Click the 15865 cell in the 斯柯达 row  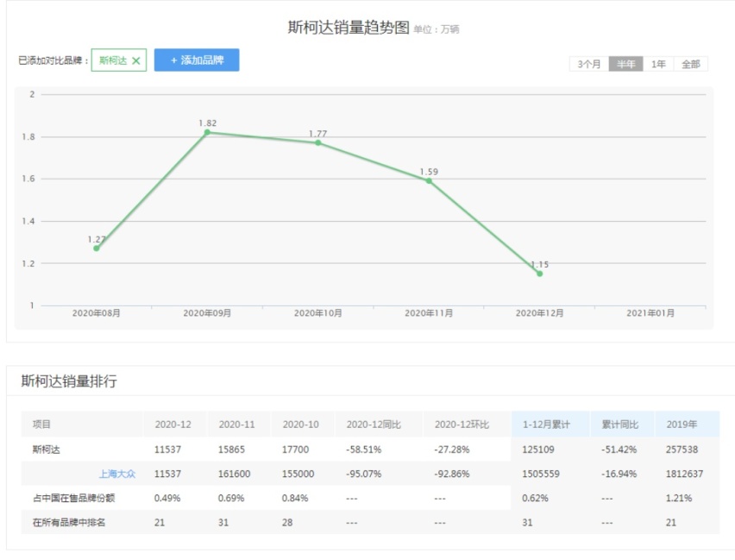pyautogui.click(x=231, y=450)
